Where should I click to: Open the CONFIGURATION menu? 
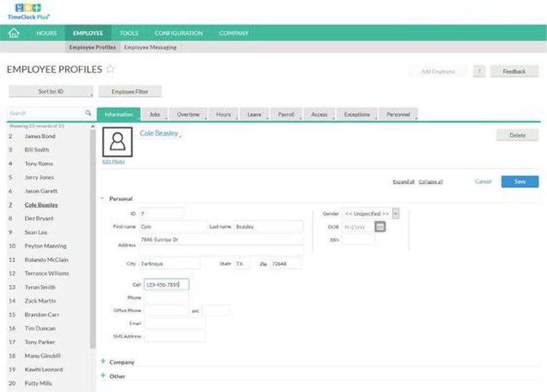coord(179,33)
